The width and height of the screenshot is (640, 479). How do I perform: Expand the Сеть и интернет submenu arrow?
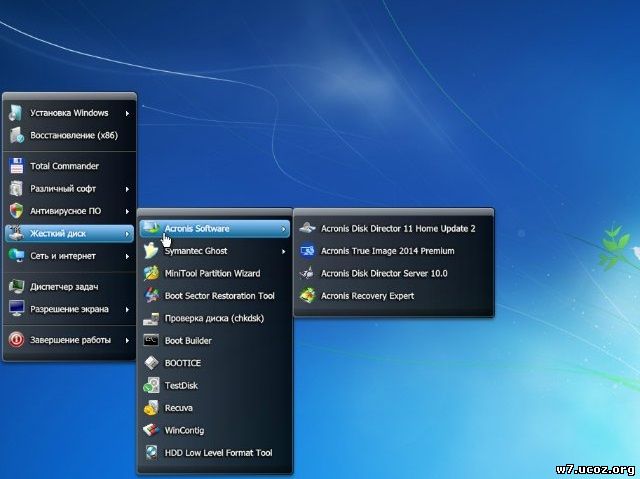(x=127, y=256)
